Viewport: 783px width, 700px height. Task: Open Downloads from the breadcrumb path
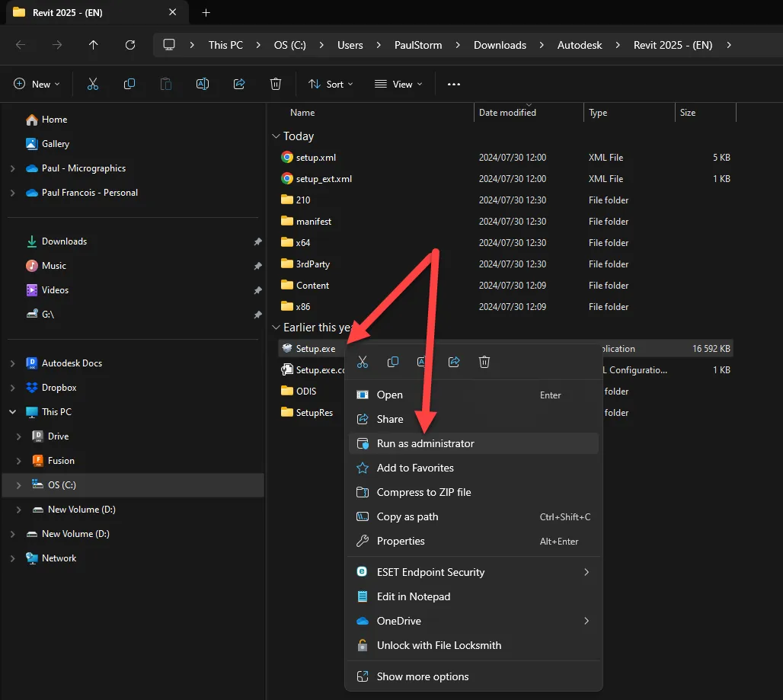tap(500, 45)
